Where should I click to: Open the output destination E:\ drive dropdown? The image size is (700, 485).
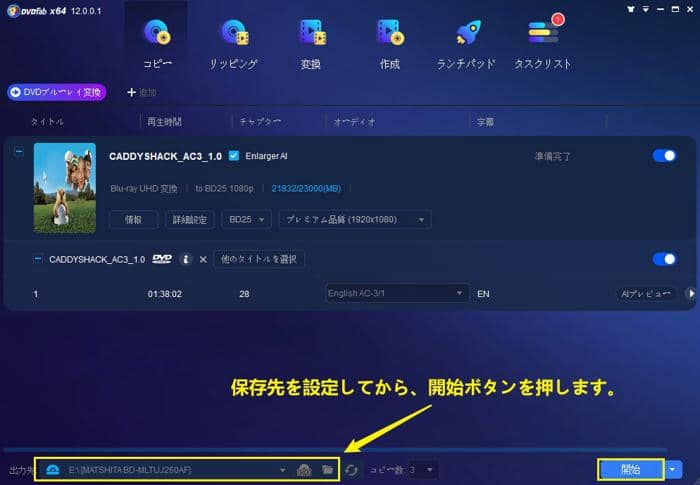pyautogui.click(x=282, y=470)
